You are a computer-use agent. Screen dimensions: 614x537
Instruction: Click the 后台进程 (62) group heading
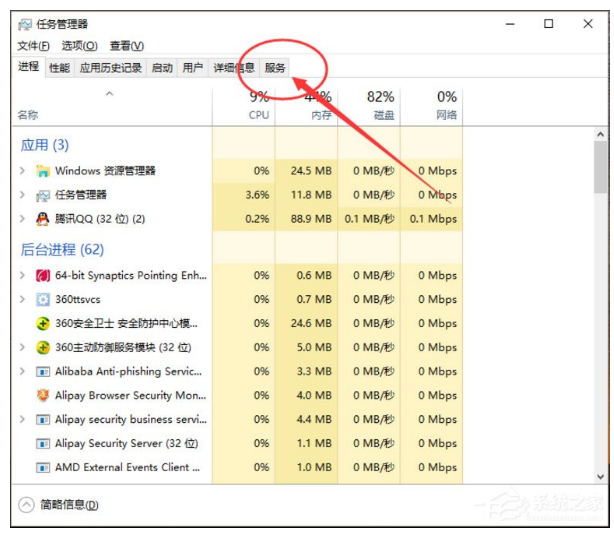[x=62, y=250]
